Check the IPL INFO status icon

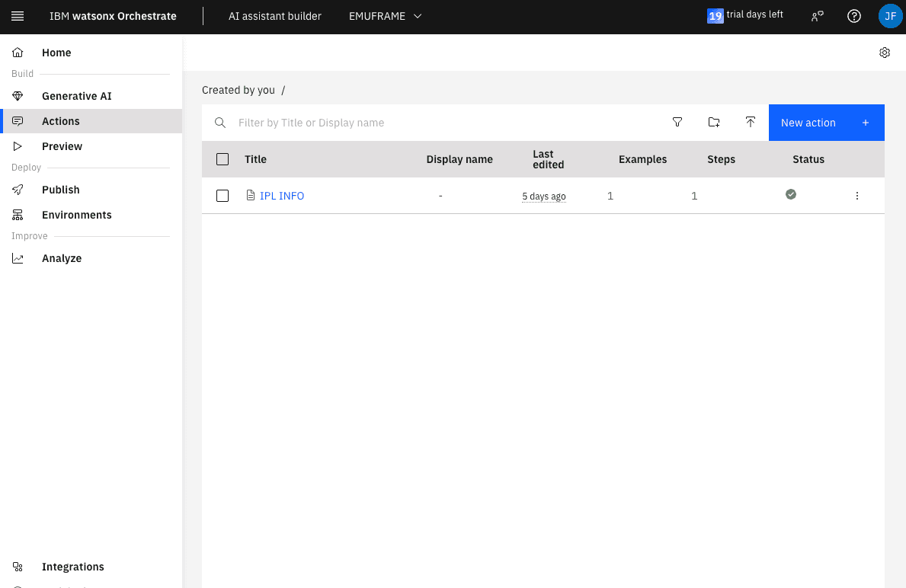pos(790,195)
